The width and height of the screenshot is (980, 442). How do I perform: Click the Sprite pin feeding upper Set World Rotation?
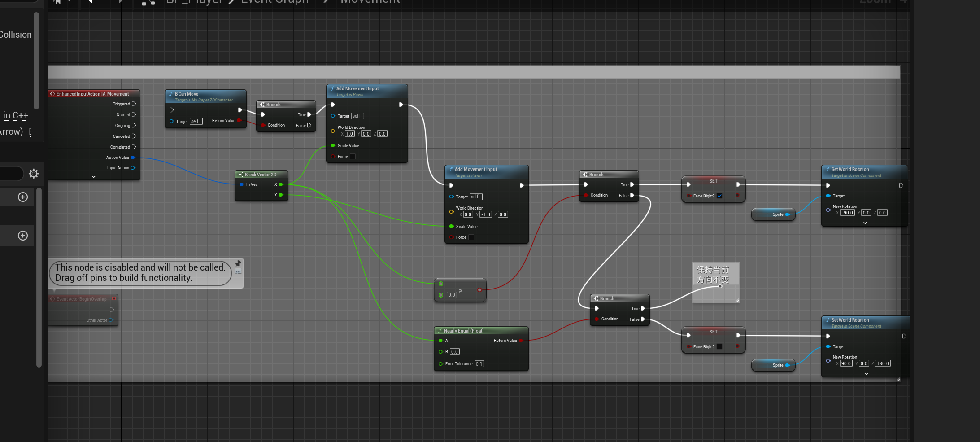(788, 214)
